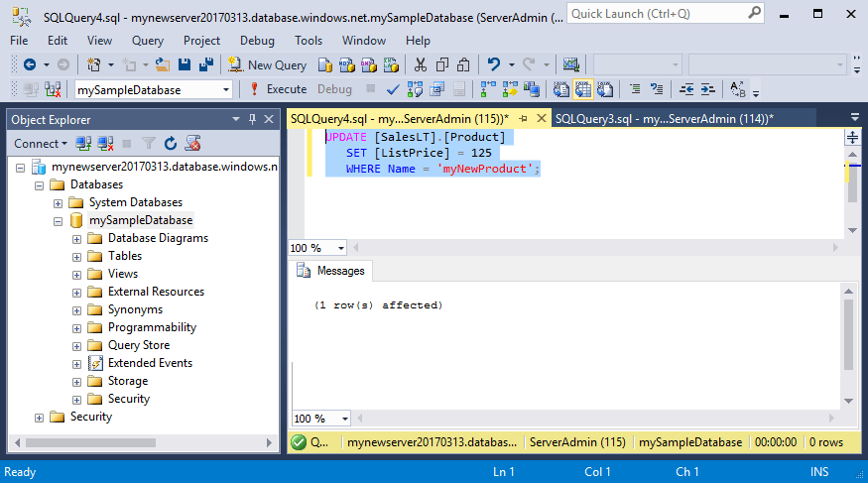
Task: Click the Save All icon
Action: click(206, 65)
